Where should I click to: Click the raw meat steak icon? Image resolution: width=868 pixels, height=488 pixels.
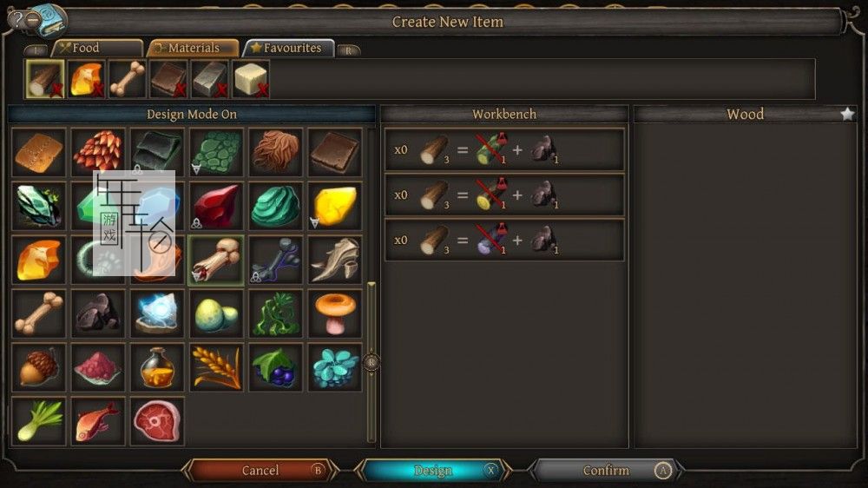click(x=157, y=421)
